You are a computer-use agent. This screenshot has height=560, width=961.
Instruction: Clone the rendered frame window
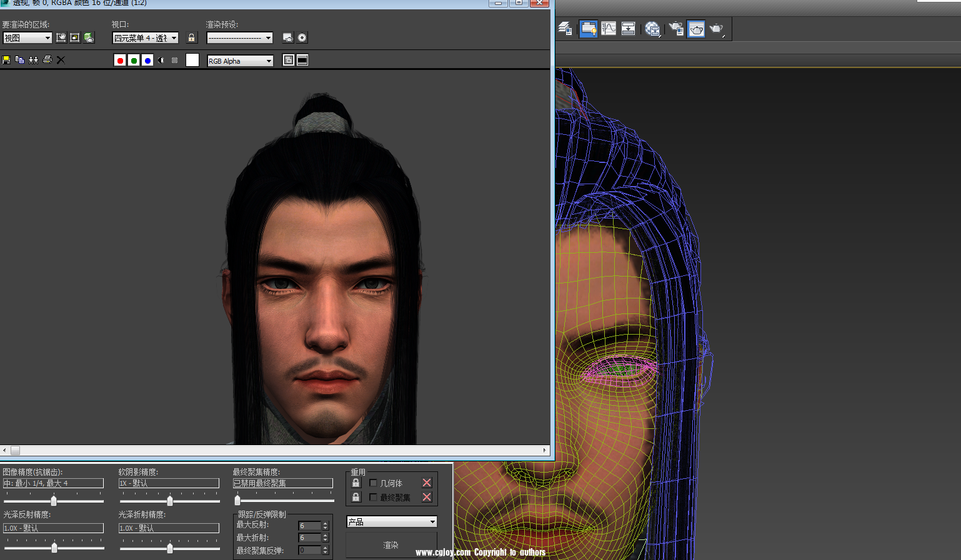[x=33, y=60]
